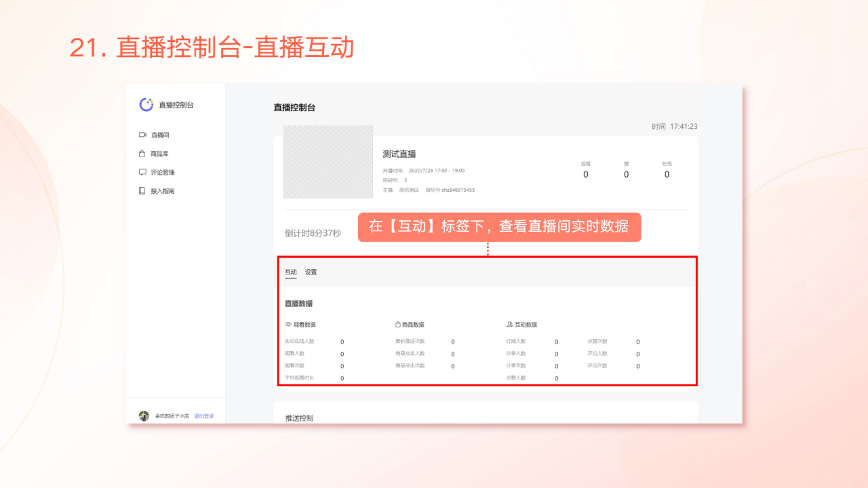Click the live stream cover thumbnail
Viewport: 868px width, 488px height.
(328, 162)
